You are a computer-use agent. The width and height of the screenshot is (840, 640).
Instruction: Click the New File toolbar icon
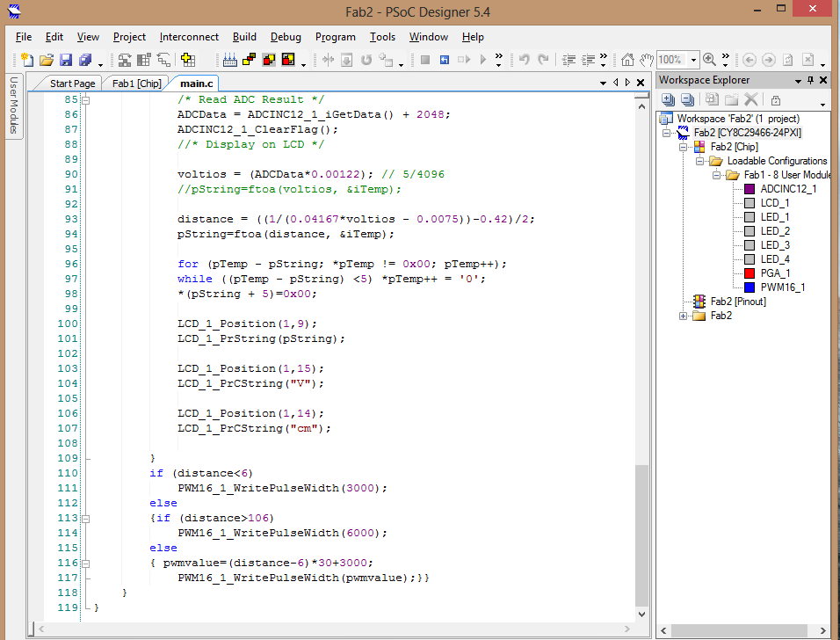coord(26,60)
